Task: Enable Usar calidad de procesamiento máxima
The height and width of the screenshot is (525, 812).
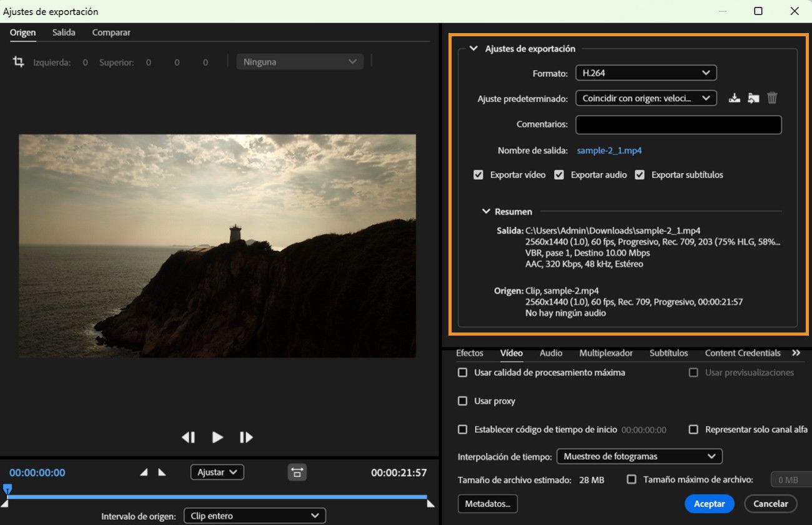Action: (x=463, y=372)
